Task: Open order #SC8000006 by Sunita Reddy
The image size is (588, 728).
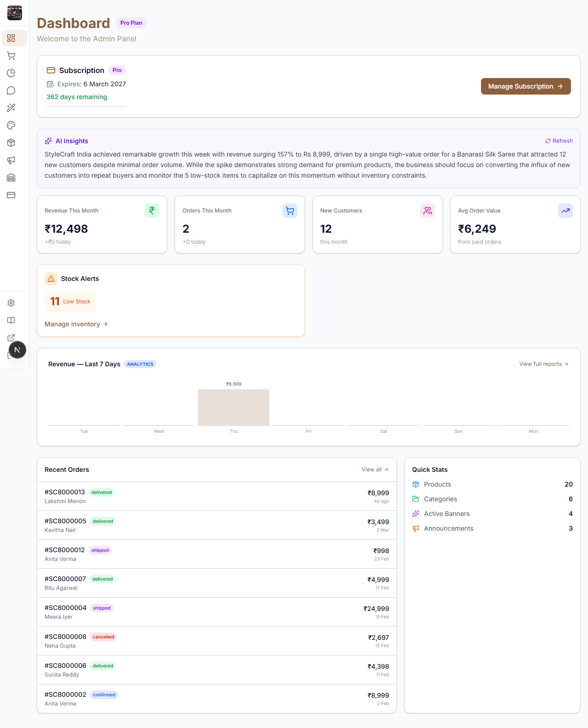Action: click(217, 670)
